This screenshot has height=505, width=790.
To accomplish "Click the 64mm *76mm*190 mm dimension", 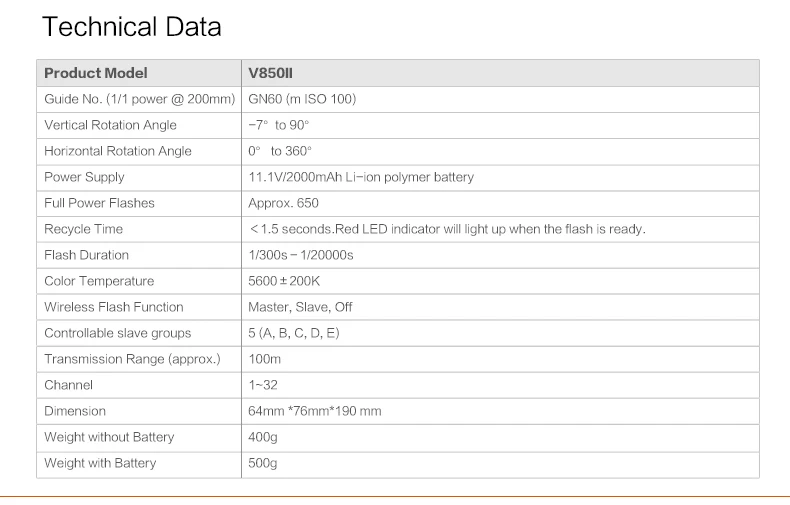I will (x=315, y=411).
